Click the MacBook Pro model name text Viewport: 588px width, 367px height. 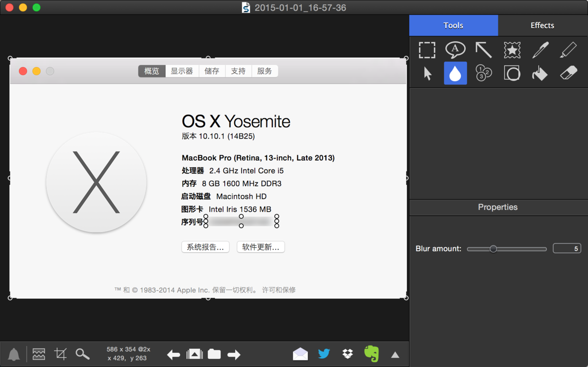(x=258, y=158)
